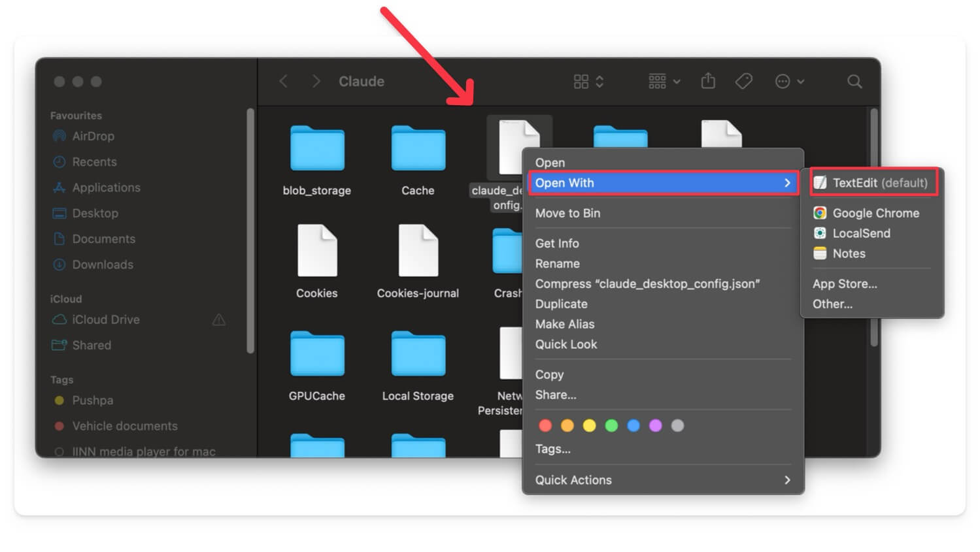
Task: Open iCloud Drive in the sidebar
Action: [x=105, y=319]
